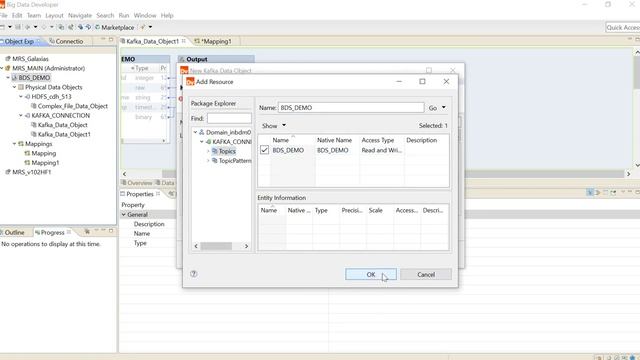Image resolution: width=640 pixels, height=360 pixels.
Task: Click the Description column header in resource table
Action: click(x=422, y=140)
